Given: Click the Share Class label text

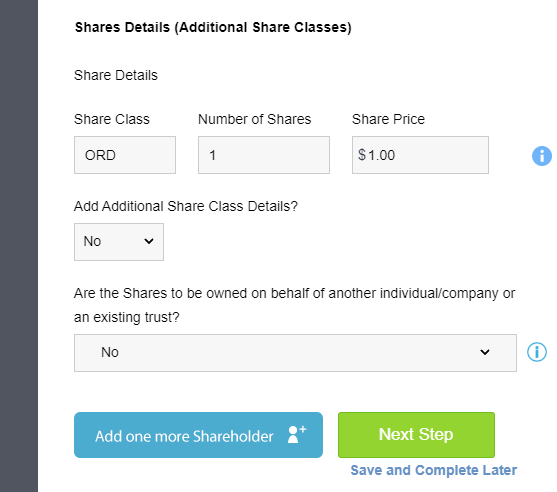Looking at the screenshot, I should (112, 119).
